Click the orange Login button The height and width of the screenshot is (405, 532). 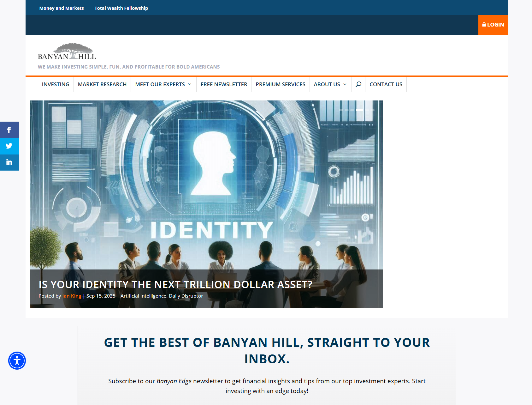click(x=493, y=25)
